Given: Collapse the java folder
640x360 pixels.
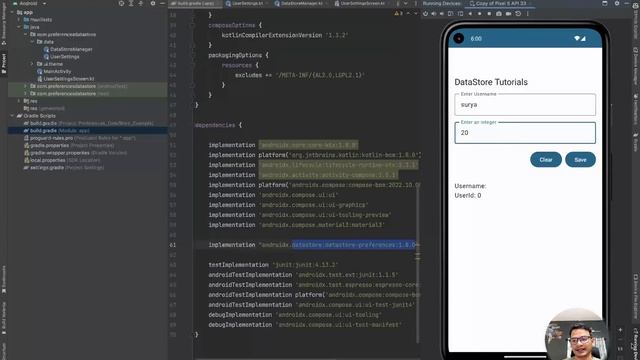Looking at the screenshot, I should (19, 27).
